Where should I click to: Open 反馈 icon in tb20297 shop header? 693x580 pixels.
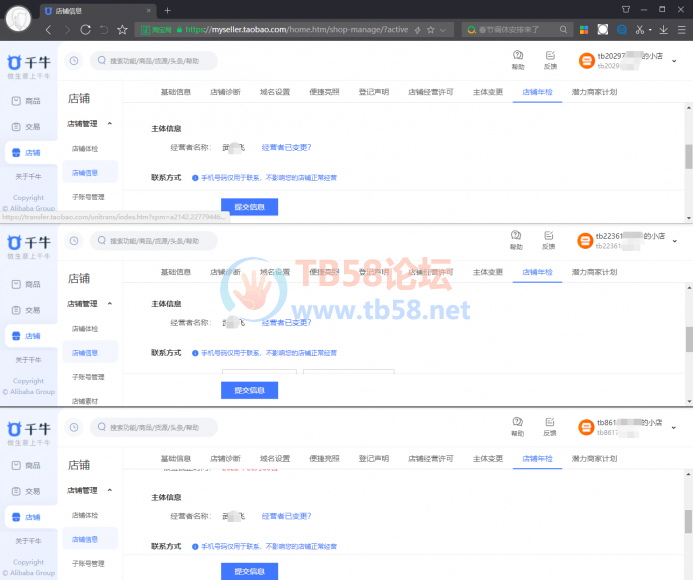(x=550, y=60)
